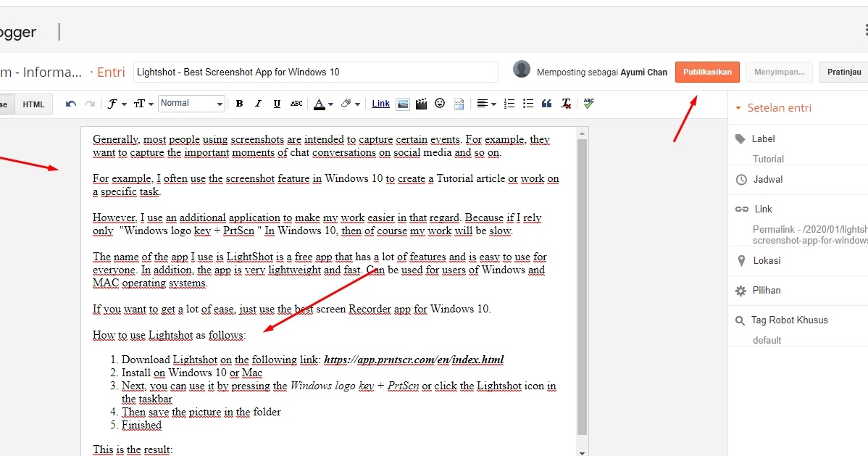Open the text alignment dropdown
868x456 pixels.
486,104
